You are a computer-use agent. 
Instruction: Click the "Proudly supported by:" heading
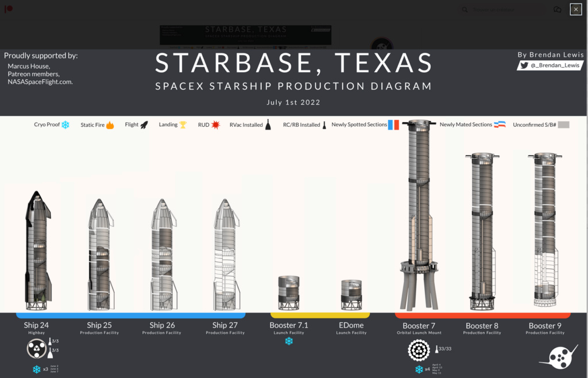pyautogui.click(x=41, y=56)
